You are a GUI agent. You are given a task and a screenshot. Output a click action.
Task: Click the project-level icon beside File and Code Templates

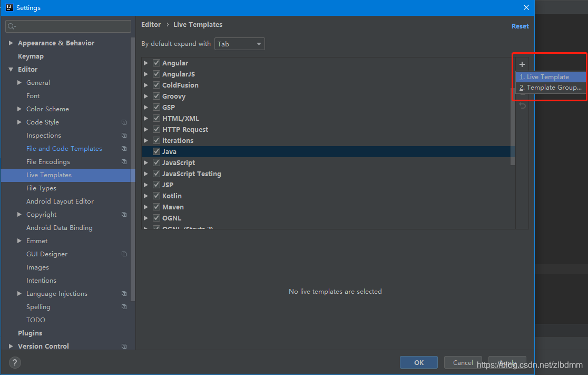[124, 149]
